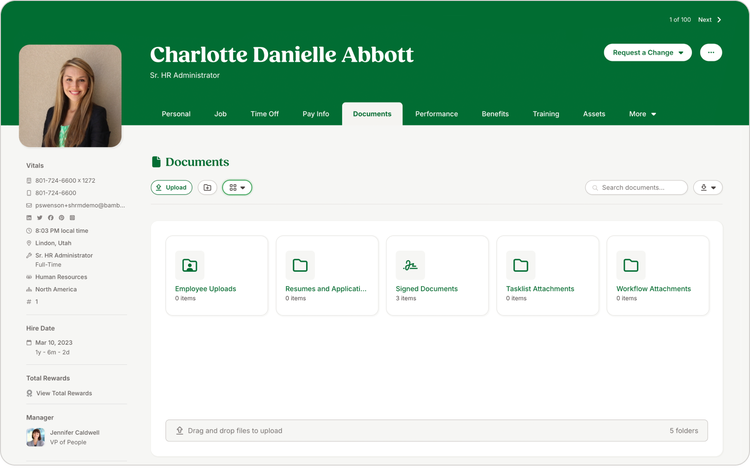This screenshot has width=750, height=474.
Task: Open the Twitter social profile icon
Action: 40,218
